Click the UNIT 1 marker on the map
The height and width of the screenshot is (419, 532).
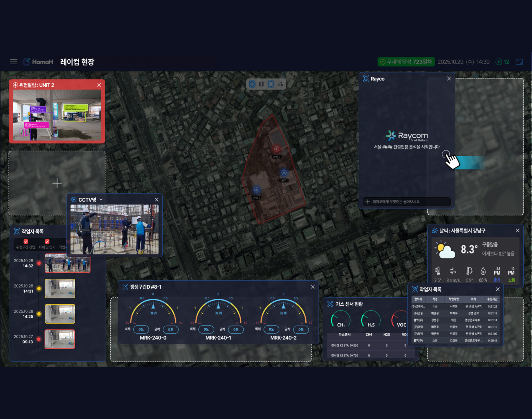(284, 173)
